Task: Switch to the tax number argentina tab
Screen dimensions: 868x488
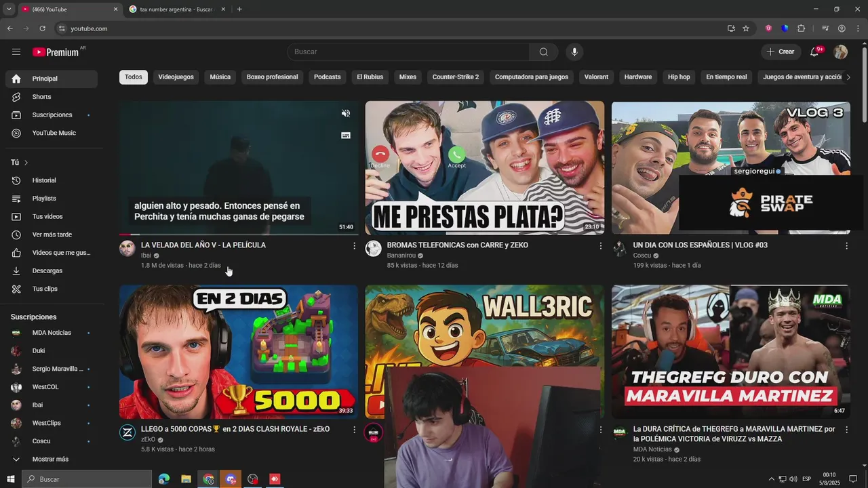Action: pos(175,9)
